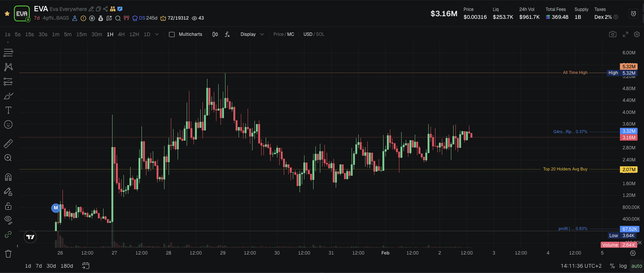Copy contract address 4gfN...BAGS
Image resolution: width=644 pixels, height=273 pixels.
coord(56,18)
